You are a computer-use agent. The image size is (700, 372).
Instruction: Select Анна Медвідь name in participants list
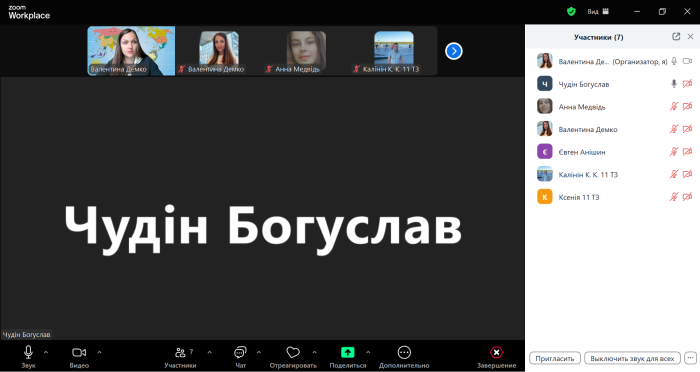point(582,107)
